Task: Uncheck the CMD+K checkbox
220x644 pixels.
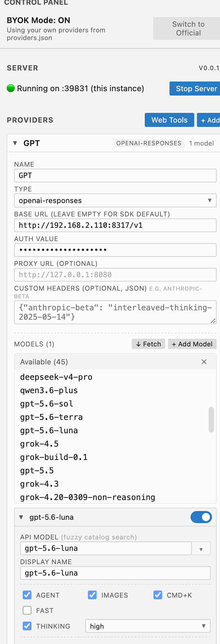Action: tap(158, 595)
